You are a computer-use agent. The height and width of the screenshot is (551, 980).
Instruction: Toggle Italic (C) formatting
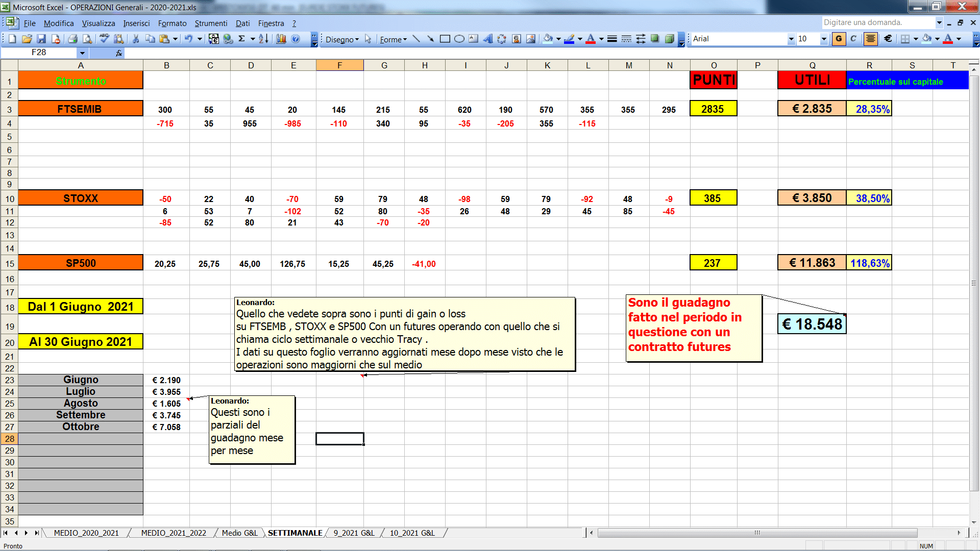point(853,39)
